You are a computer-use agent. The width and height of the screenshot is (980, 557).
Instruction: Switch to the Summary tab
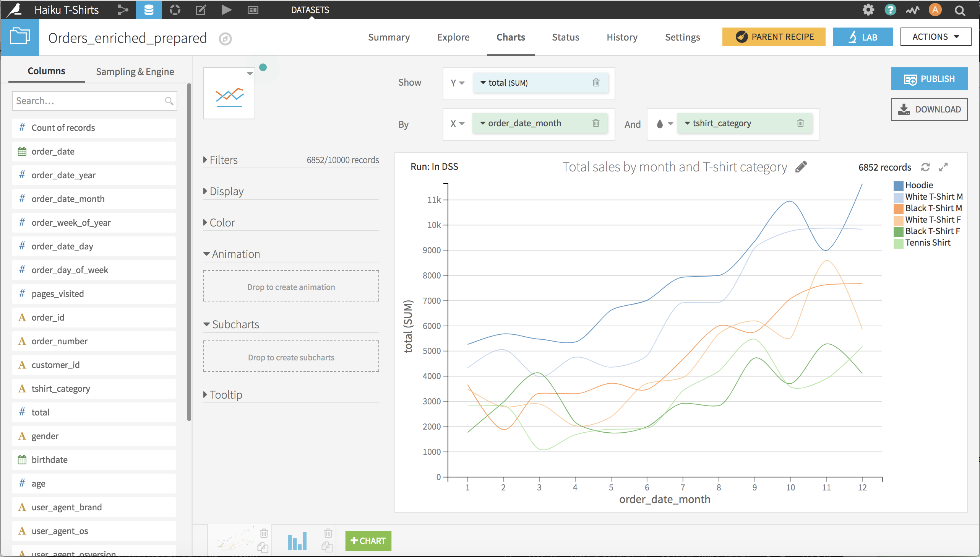pos(389,38)
